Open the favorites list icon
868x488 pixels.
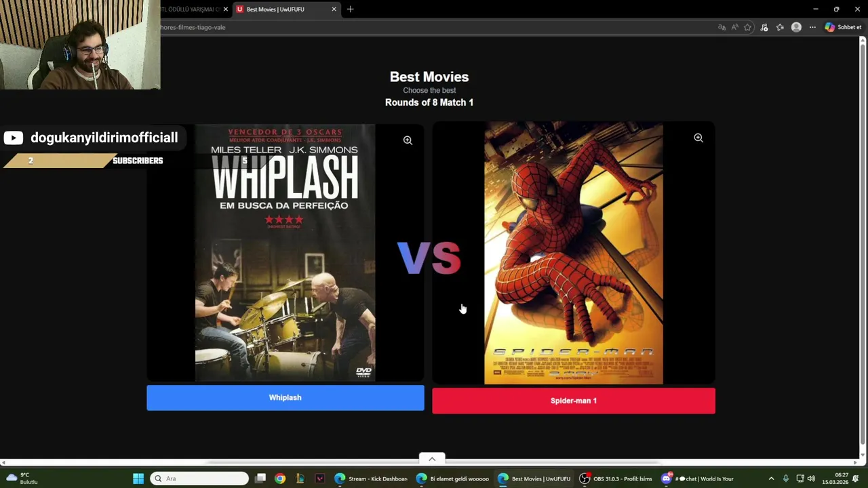[780, 27]
